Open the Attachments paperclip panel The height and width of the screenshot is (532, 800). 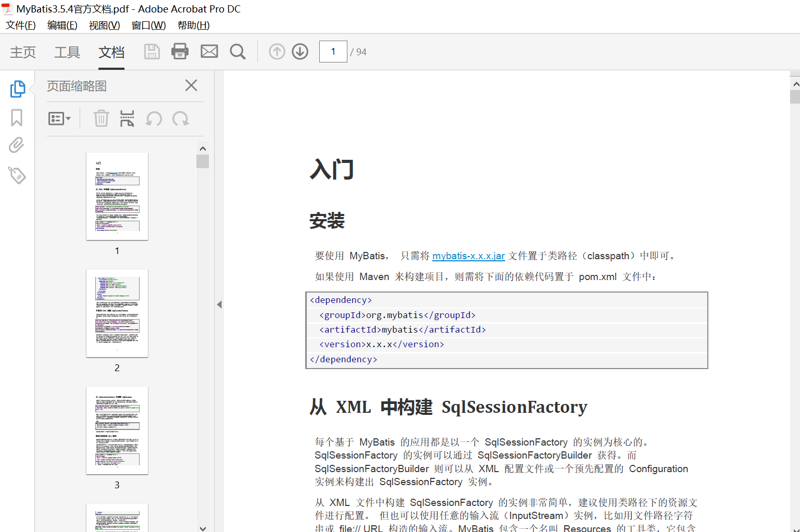(x=17, y=145)
